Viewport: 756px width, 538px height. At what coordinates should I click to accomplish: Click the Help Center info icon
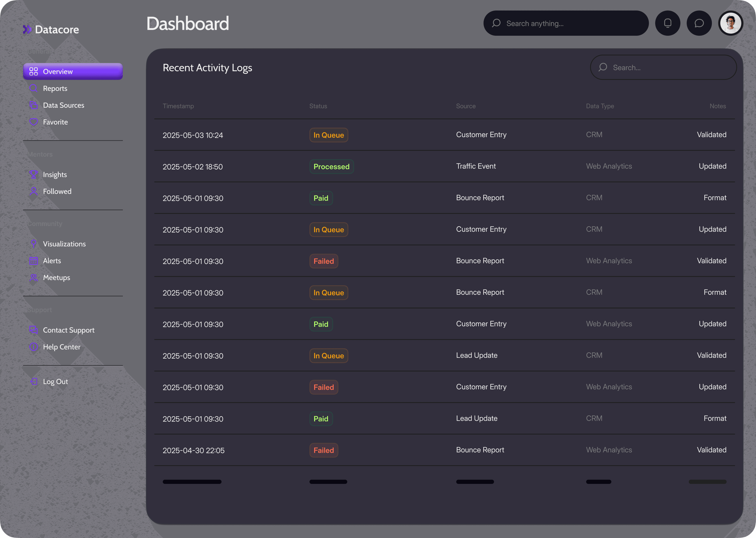point(33,347)
